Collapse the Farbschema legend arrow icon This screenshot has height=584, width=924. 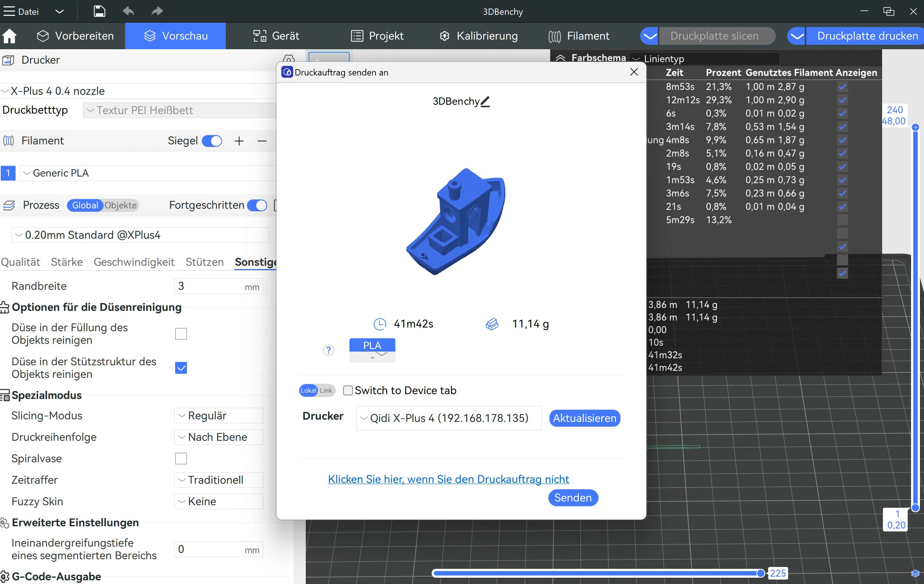tap(560, 58)
